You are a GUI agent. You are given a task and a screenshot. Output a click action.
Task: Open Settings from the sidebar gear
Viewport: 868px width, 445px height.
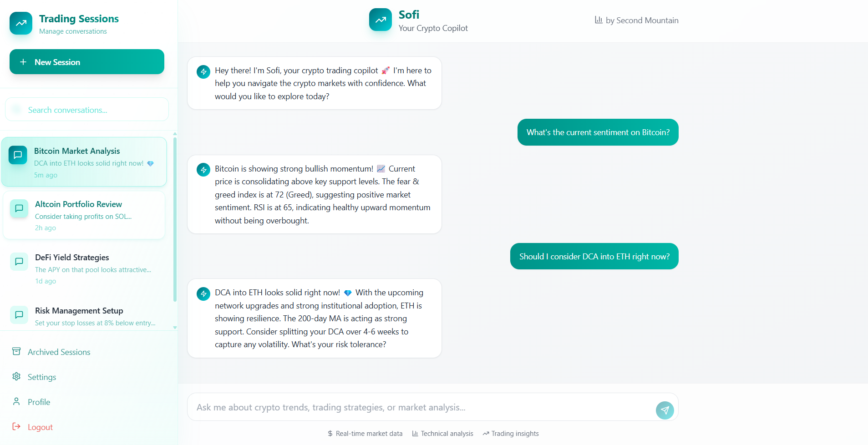pos(16,376)
